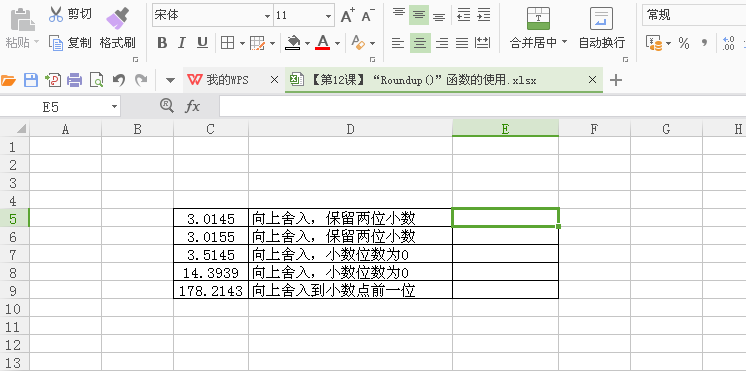746x371 pixels.
Task: Open Print Preview from quick toolbar
Action: pos(97,80)
